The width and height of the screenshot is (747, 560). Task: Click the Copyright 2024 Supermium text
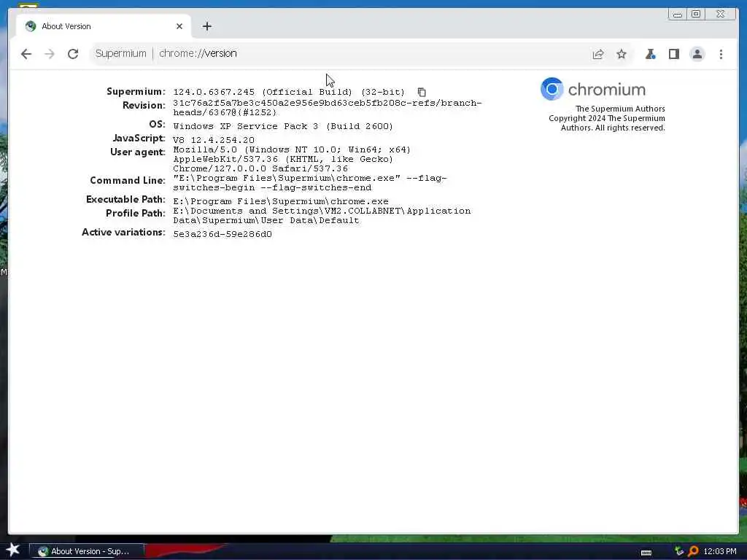point(606,122)
